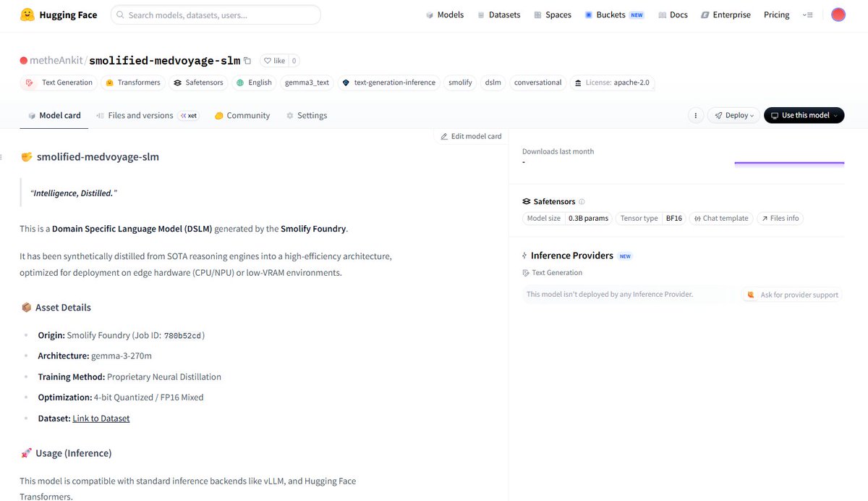Open the Docs page

[673, 14]
